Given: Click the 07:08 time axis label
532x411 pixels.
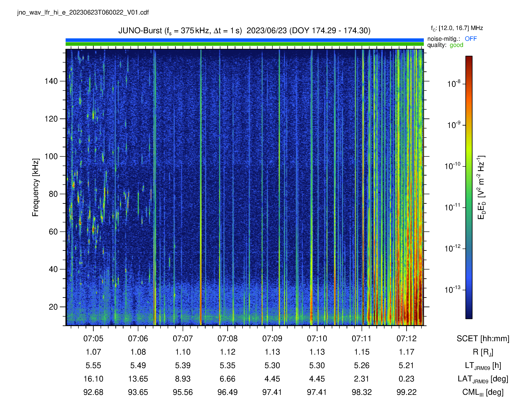Looking at the screenshot, I should coord(227,338).
